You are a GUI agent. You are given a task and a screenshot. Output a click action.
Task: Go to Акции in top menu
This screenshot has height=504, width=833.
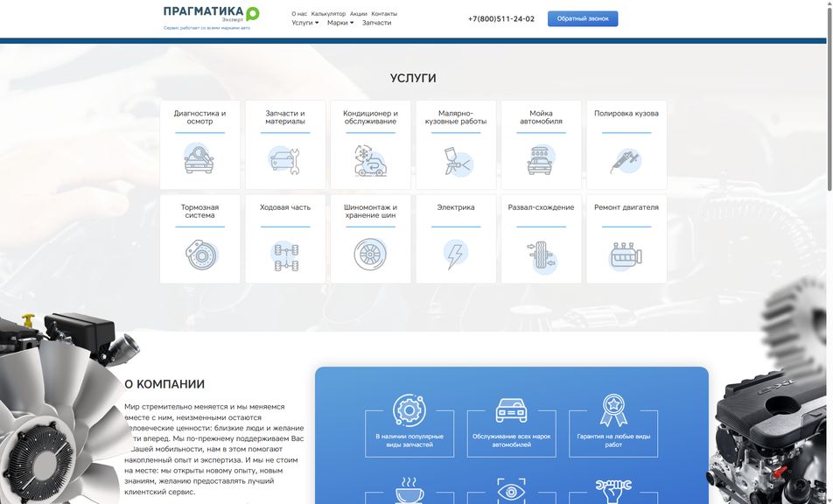click(x=359, y=14)
